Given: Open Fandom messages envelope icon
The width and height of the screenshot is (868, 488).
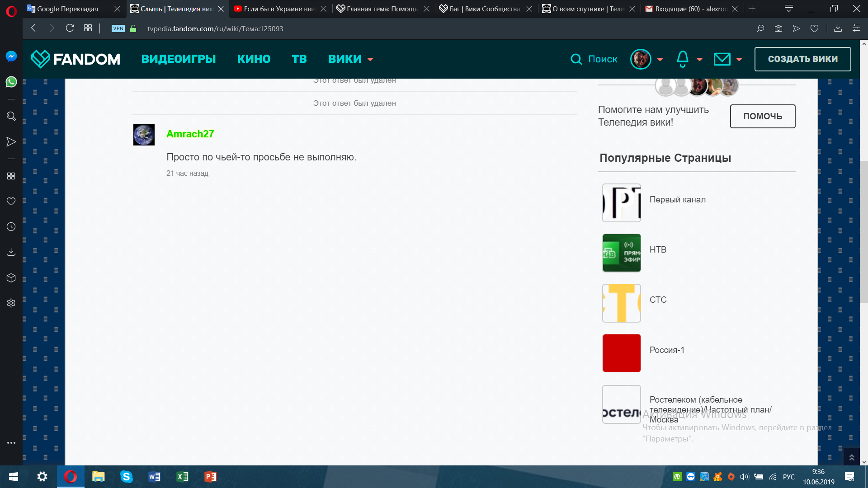Looking at the screenshot, I should tap(722, 59).
